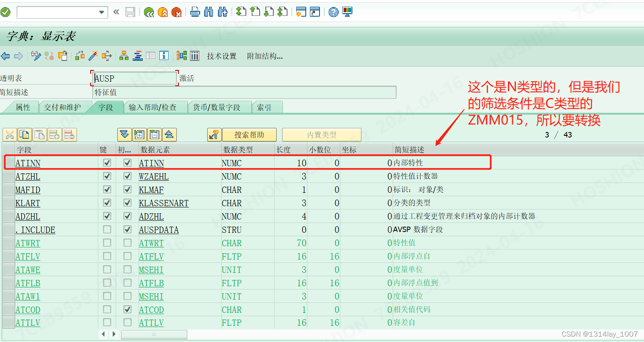The width and height of the screenshot is (644, 342).
Task: Click the 附加结构... button
Action: click(x=265, y=56)
